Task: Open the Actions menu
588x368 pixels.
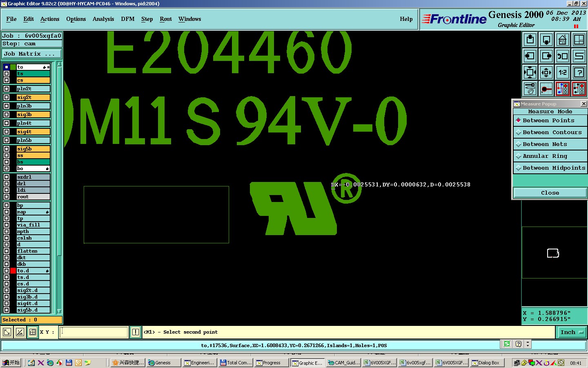Action: coord(50,19)
